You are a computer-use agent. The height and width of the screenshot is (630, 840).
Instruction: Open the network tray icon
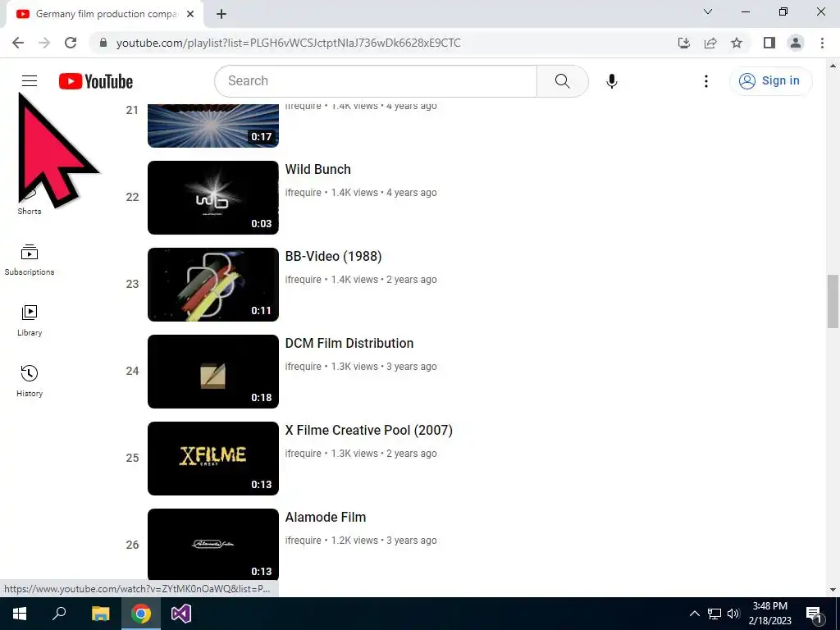(714, 614)
